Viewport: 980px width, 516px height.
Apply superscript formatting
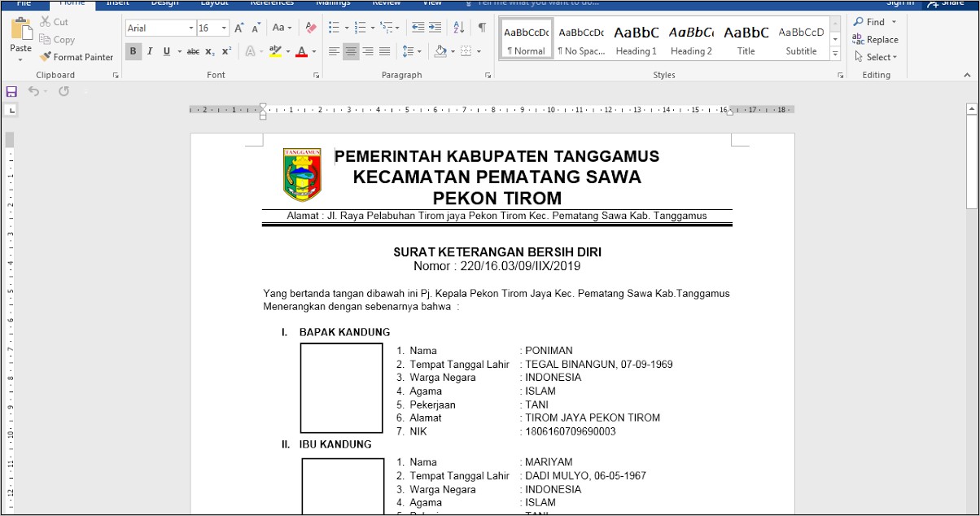point(226,51)
